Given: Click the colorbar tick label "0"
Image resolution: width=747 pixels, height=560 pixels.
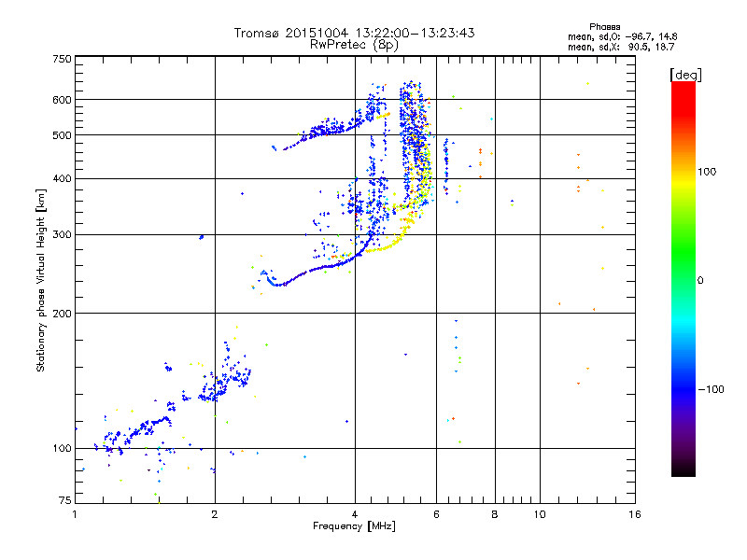Looking at the screenshot, I should click(700, 281).
